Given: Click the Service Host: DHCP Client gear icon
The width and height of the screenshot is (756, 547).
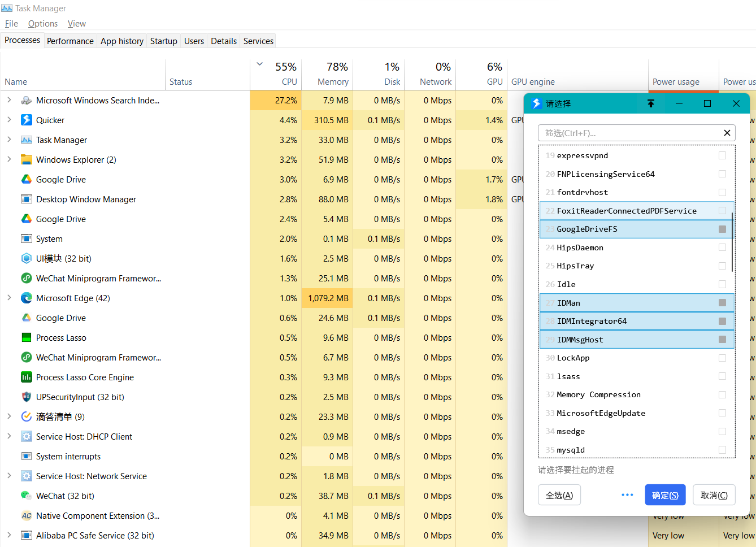Looking at the screenshot, I should point(27,437).
